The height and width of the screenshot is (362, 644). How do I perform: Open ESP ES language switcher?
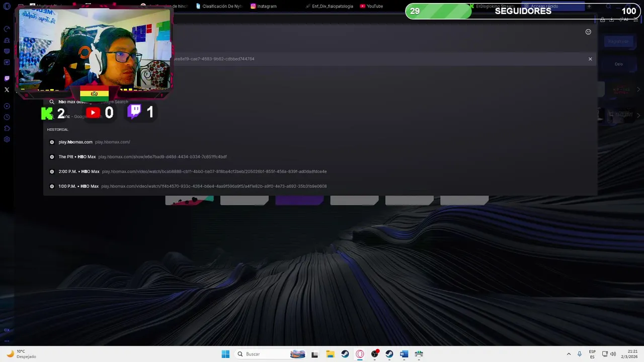(x=592, y=354)
